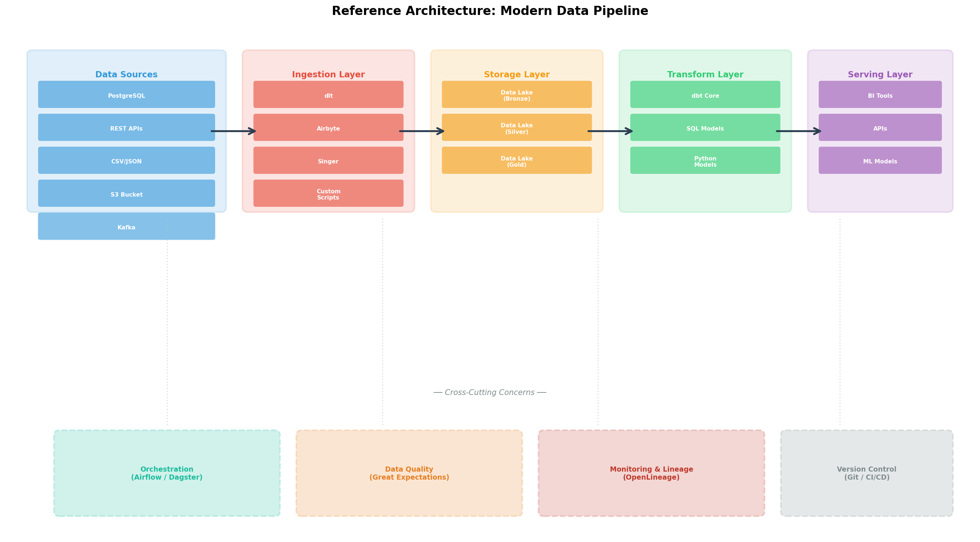Select the Airbyte ingestion tool
Image resolution: width=980 pixels, height=542 pixels.
(328, 128)
